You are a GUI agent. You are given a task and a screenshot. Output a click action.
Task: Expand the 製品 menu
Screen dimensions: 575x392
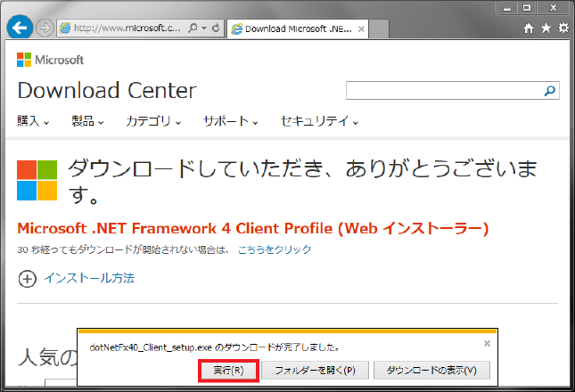click(x=87, y=121)
